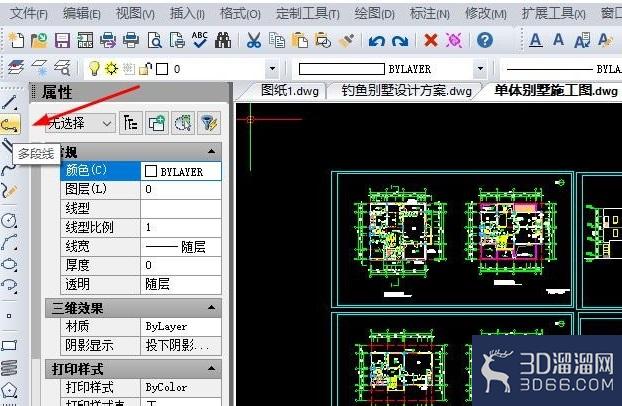Collapse the 三维效果 section
Screen dimensions: 622x406
click(x=211, y=308)
